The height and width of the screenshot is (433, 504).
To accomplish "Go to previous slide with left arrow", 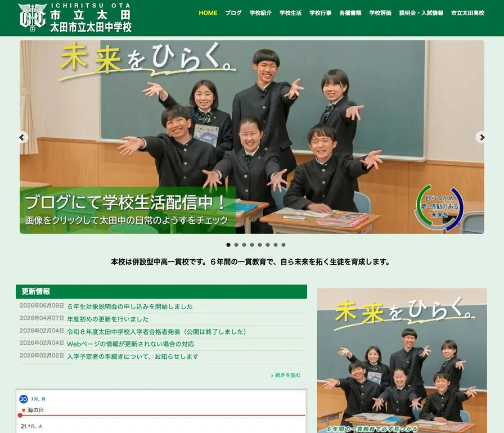I will tap(22, 137).
